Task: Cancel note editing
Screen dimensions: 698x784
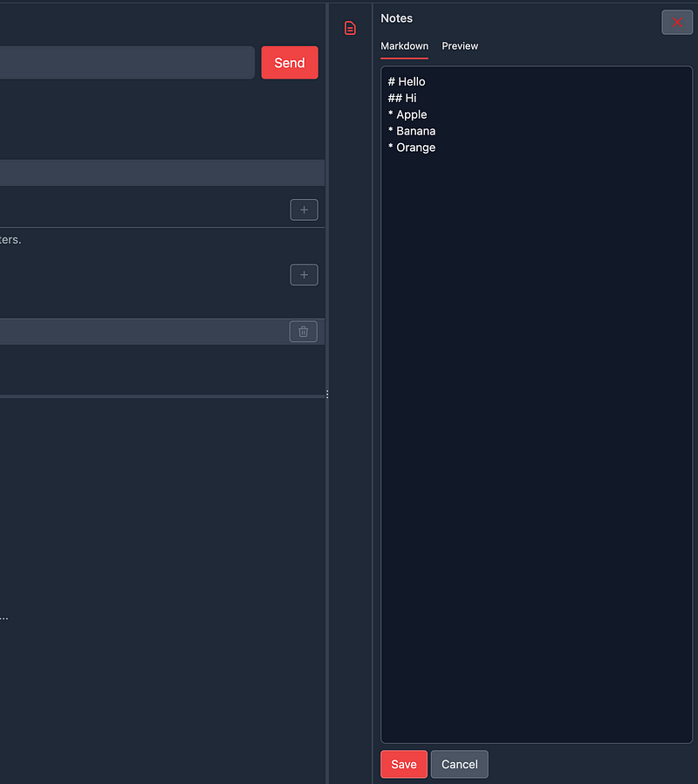Action: (x=459, y=764)
